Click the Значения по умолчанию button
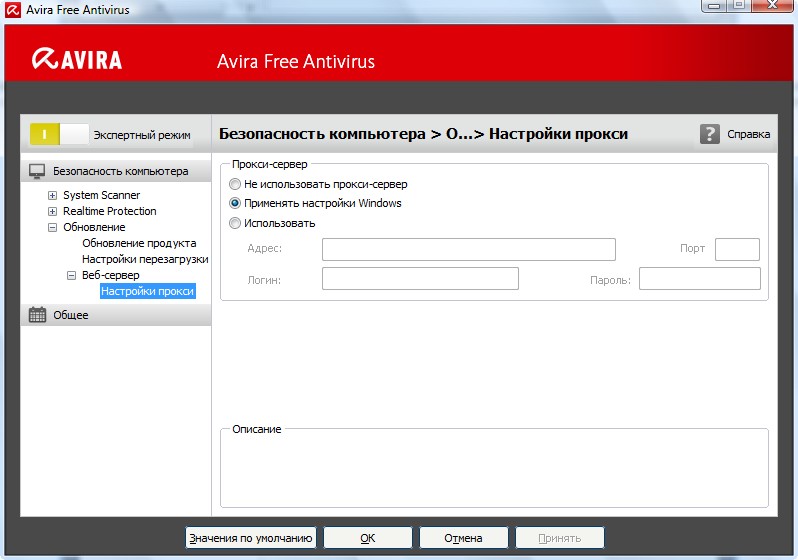 (x=250, y=538)
